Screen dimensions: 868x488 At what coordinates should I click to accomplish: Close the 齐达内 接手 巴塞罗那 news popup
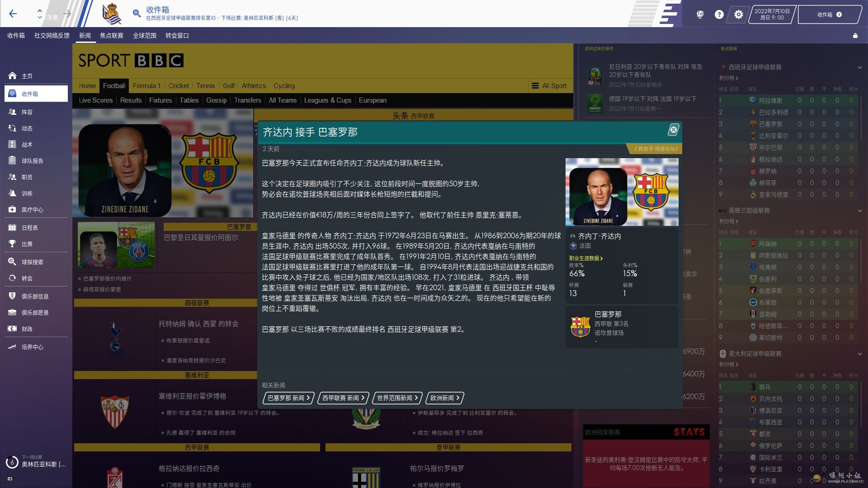[673, 130]
